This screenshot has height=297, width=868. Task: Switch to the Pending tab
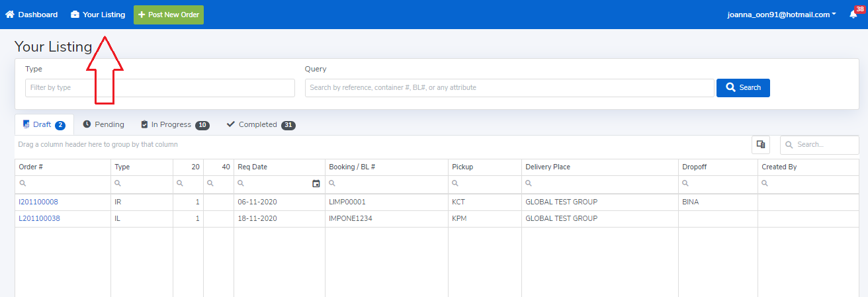(x=103, y=124)
